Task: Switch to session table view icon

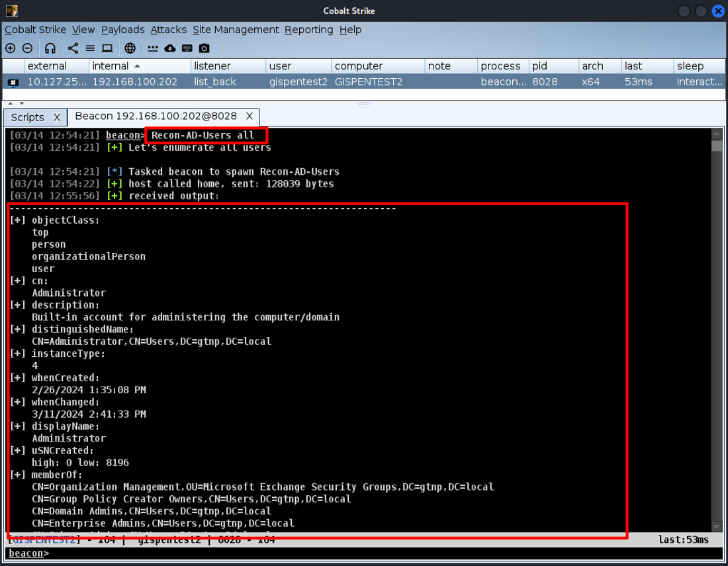Action: click(x=90, y=48)
